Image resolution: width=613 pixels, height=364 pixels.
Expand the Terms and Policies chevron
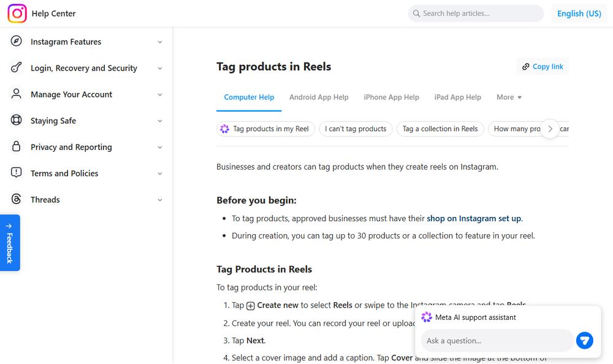click(x=160, y=173)
